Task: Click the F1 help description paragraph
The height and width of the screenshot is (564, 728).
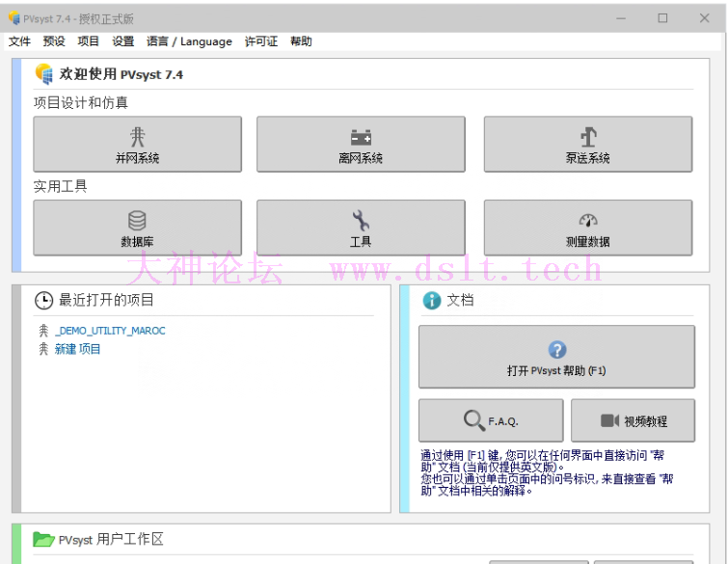Action: click(547, 472)
